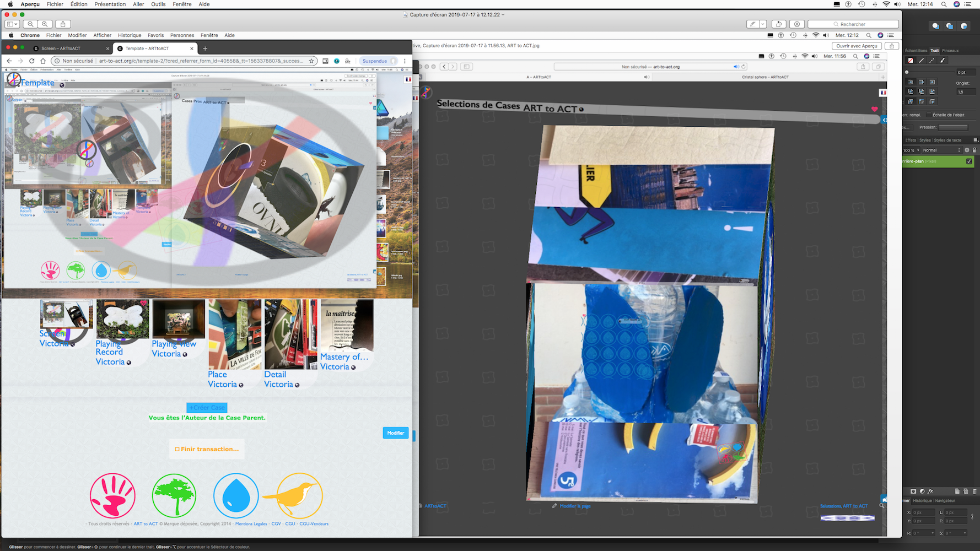Open the Playing Record Victoria case thumbnail

[122, 319]
